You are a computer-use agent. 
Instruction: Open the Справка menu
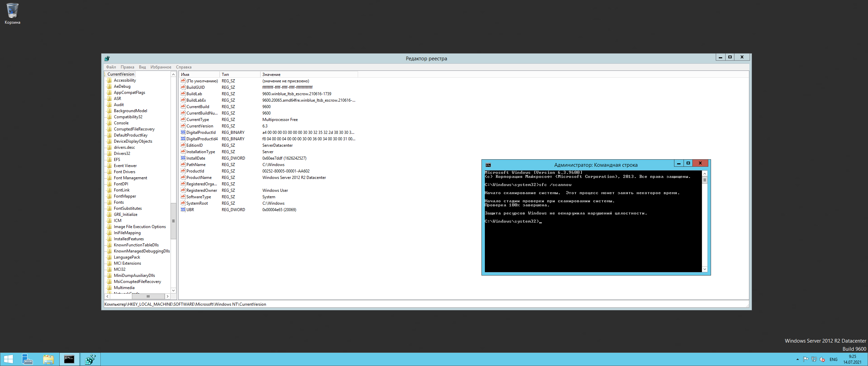(184, 67)
